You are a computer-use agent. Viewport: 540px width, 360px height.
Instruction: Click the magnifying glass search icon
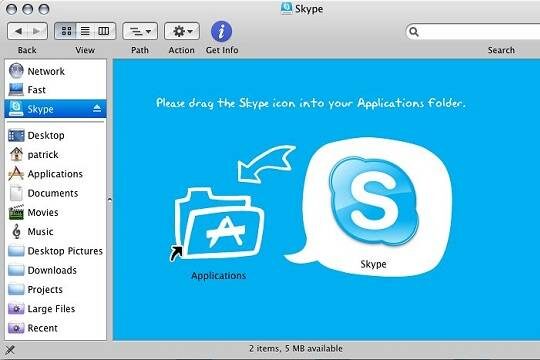tap(414, 32)
